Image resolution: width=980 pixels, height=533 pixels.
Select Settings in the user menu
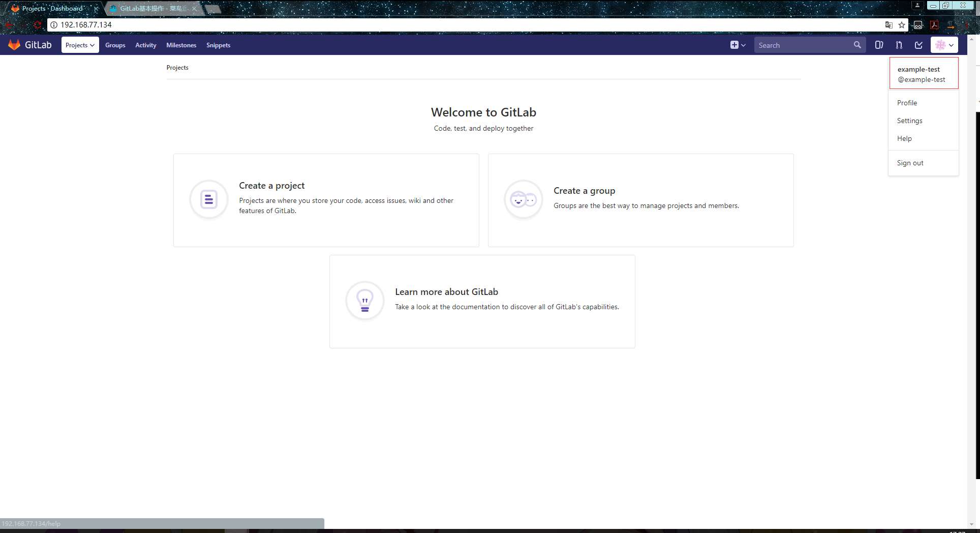point(909,121)
